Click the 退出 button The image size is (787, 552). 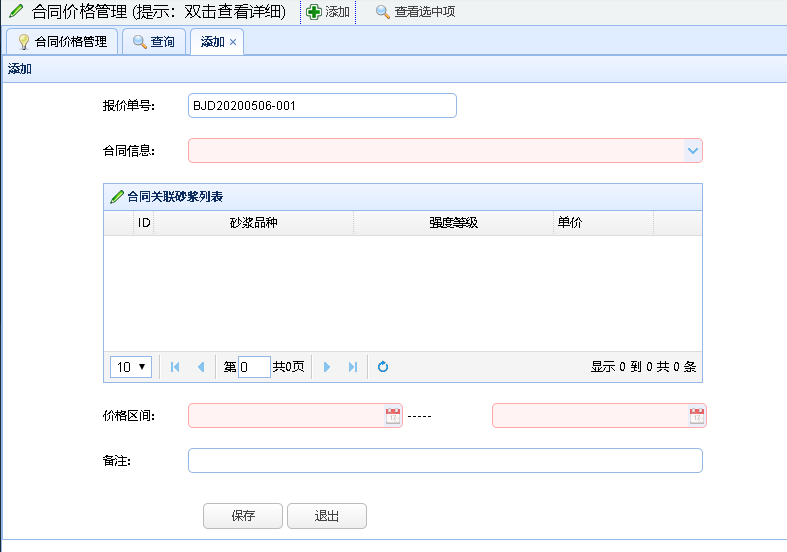click(x=326, y=516)
